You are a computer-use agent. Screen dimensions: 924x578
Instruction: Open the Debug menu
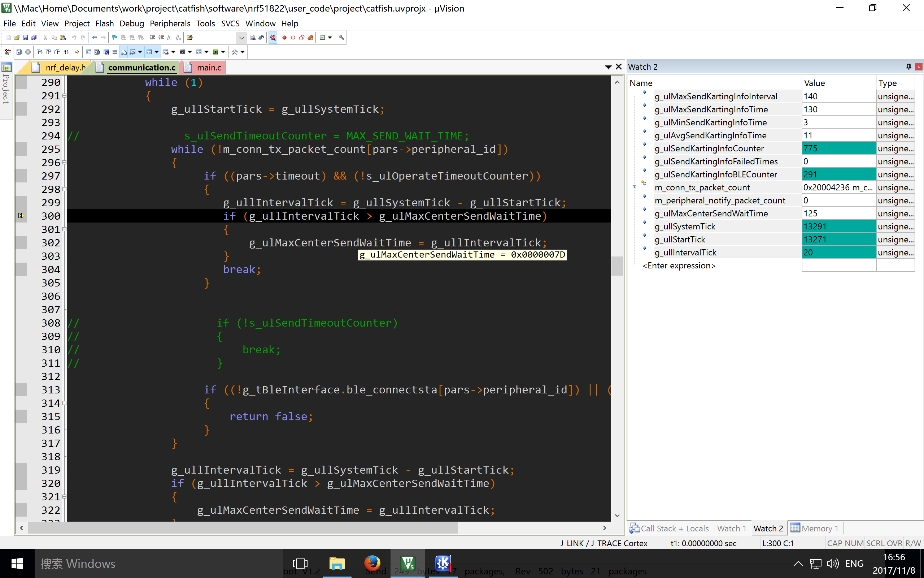pyautogui.click(x=131, y=23)
